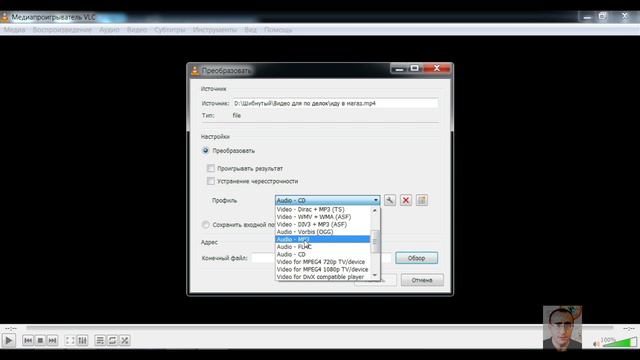The height and width of the screenshot is (360, 640).
Task: Open the Воспроизведение menu
Action: point(62,30)
